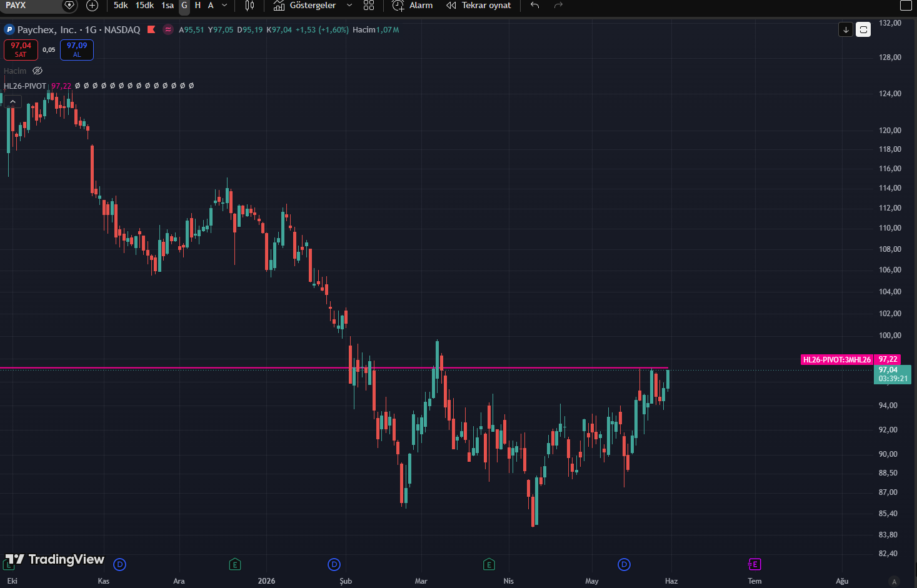Viewport: 917px width, 588px height.
Task: Click the red flag icon beside NASDAQ
Action: pos(151,29)
